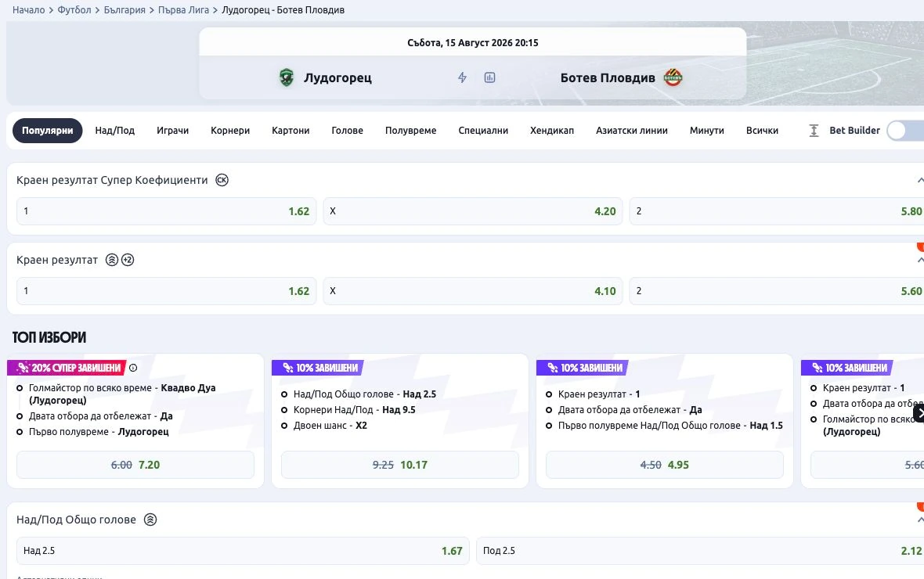Toggle the Bet Builder switch
This screenshot has width=924, height=579.
click(x=905, y=131)
